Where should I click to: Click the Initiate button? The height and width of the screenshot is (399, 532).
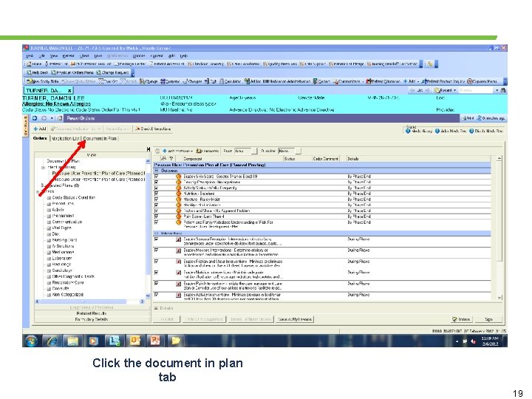pos(461,319)
